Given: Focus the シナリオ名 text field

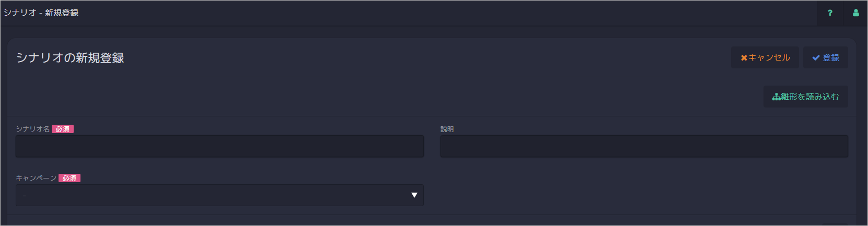Looking at the screenshot, I should (x=219, y=146).
